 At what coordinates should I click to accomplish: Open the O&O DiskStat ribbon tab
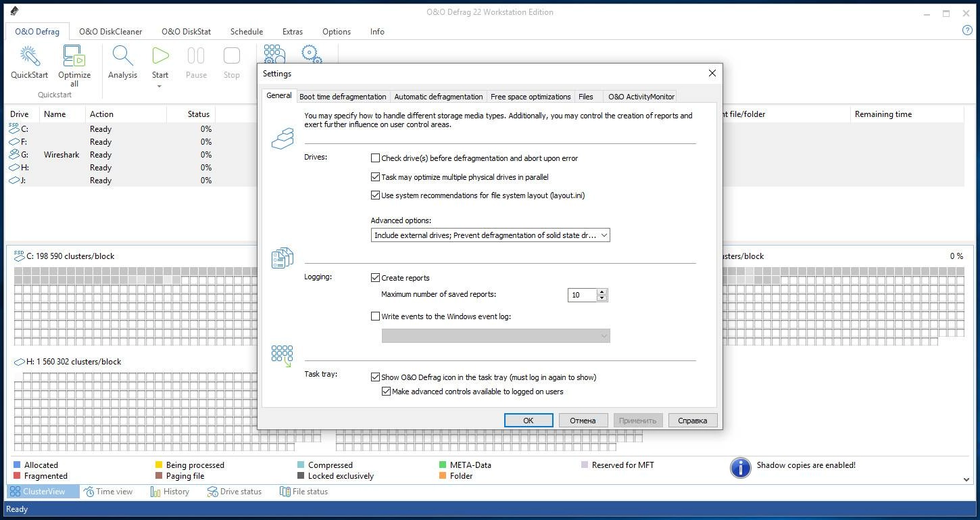(187, 32)
